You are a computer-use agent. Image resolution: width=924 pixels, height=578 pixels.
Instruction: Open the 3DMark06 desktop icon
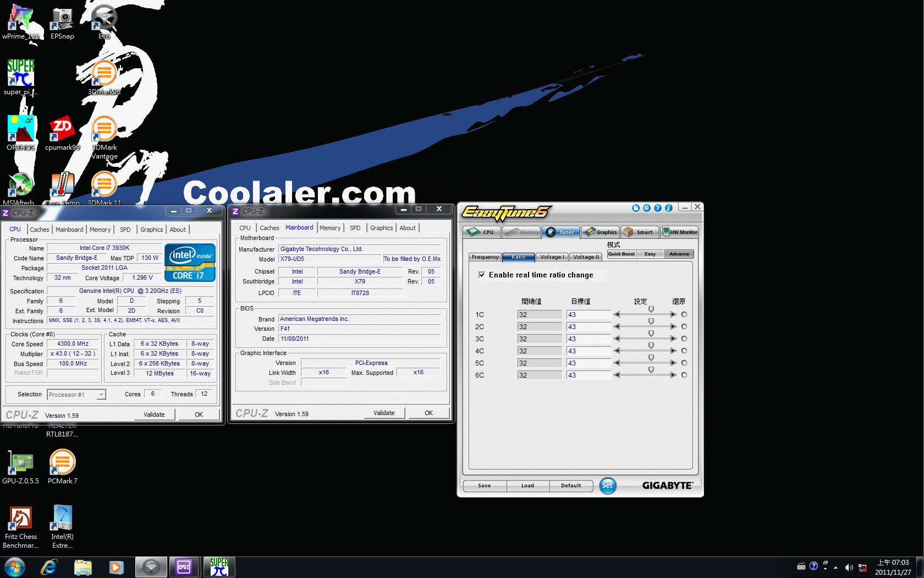pyautogui.click(x=104, y=77)
